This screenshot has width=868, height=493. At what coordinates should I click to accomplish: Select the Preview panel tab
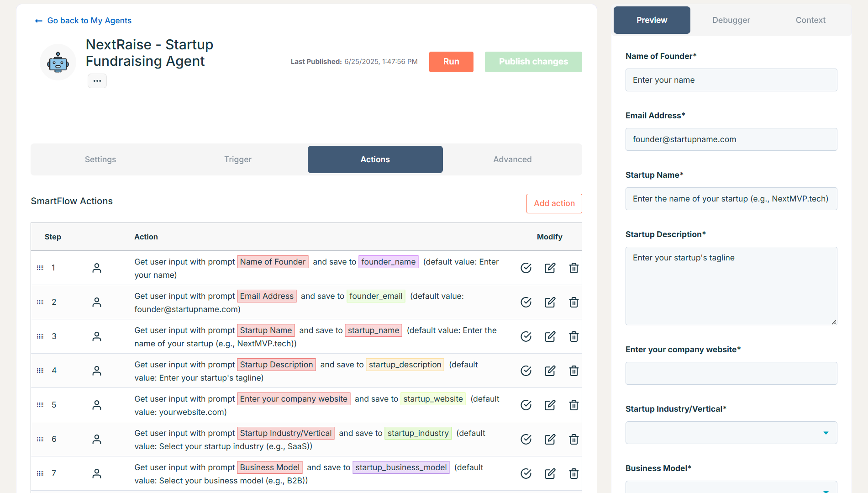[x=652, y=20]
